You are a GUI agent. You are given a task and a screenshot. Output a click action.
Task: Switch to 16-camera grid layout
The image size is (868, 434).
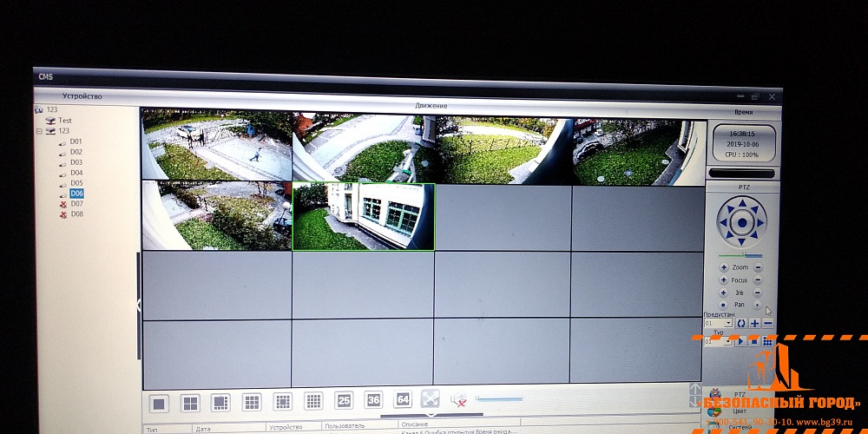pyautogui.click(x=313, y=401)
